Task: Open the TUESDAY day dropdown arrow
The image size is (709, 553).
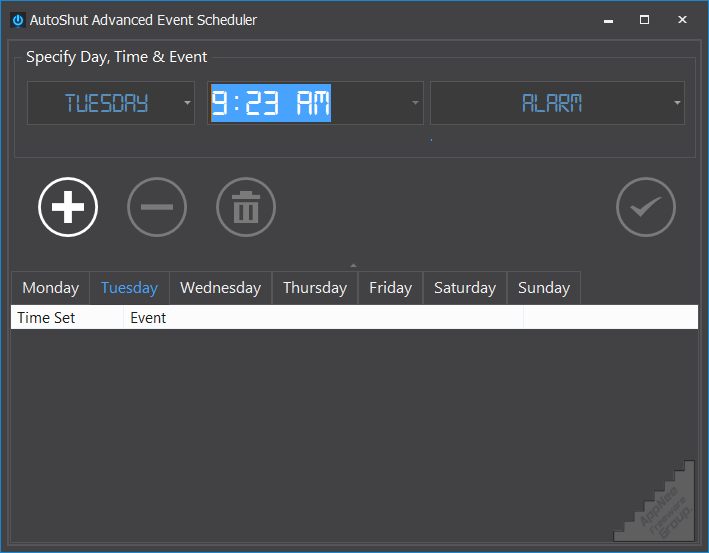Action: pyautogui.click(x=187, y=103)
